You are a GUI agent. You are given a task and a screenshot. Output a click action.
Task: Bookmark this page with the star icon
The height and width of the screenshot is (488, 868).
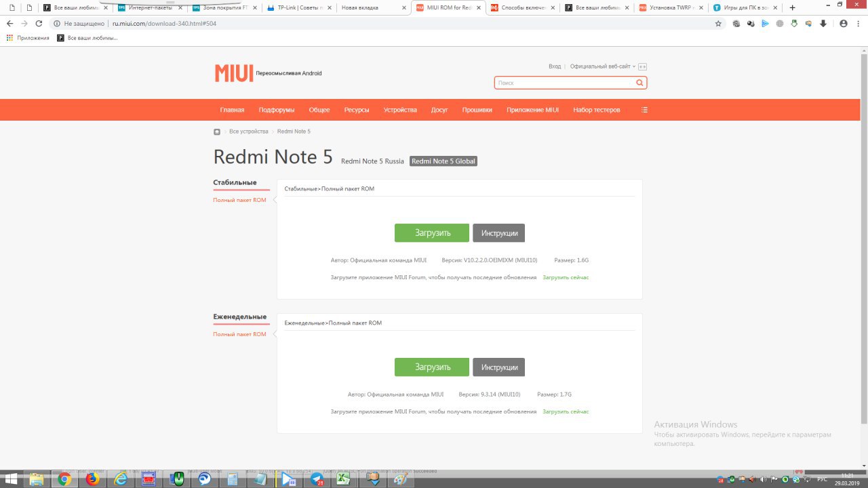(x=718, y=23)
